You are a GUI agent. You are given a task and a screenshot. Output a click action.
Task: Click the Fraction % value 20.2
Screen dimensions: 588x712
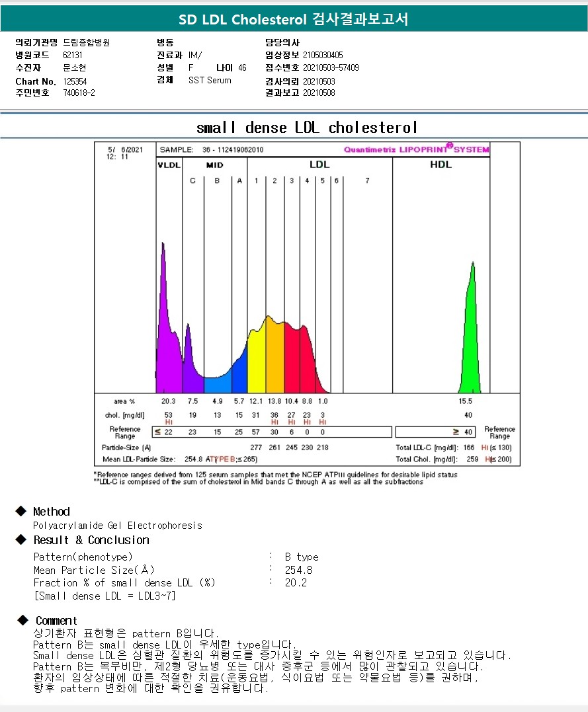coord(296,582)
